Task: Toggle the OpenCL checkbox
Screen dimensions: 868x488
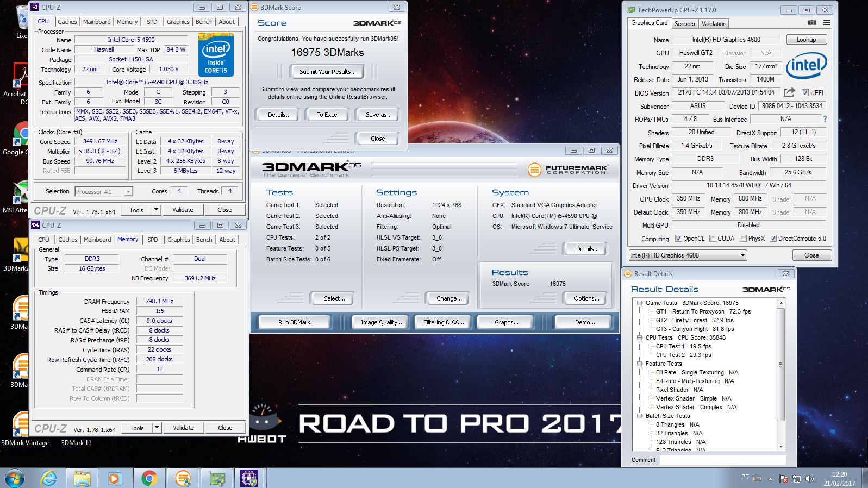Action: pyautogui.click(x=678, y=239)
